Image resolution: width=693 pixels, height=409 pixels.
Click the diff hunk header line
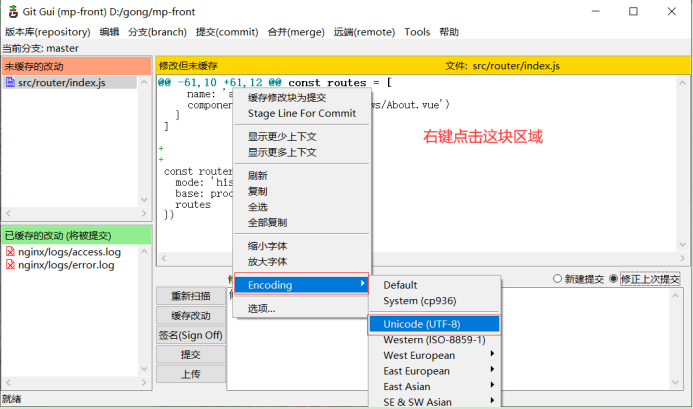coord(275,82)
